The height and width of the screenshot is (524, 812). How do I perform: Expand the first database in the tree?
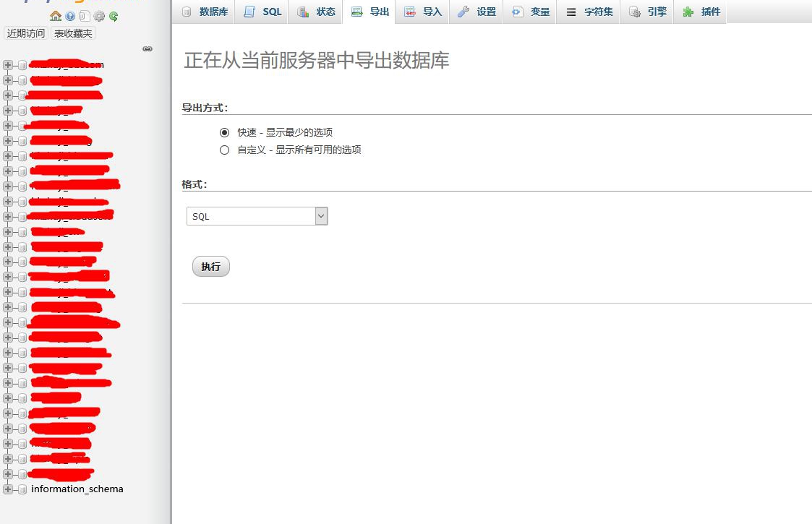pyautogui.click(x=7, y=64)
